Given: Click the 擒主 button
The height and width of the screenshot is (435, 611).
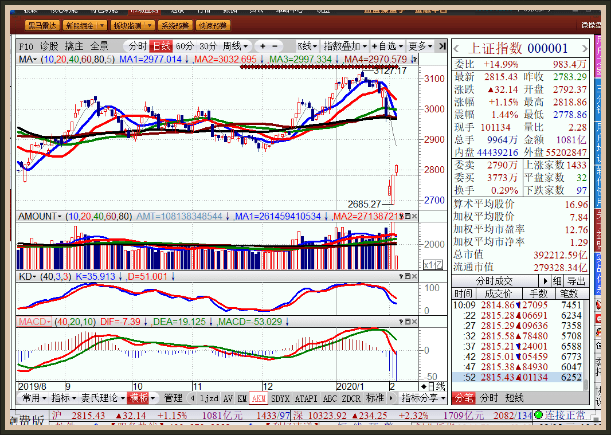Looking at the screenshot, I should coord(74,46).
